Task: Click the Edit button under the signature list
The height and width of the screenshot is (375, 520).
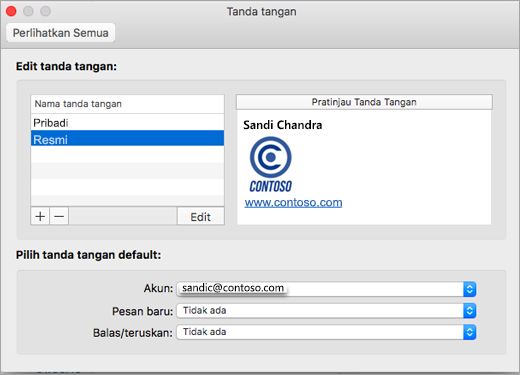Action: coord(200,217)
